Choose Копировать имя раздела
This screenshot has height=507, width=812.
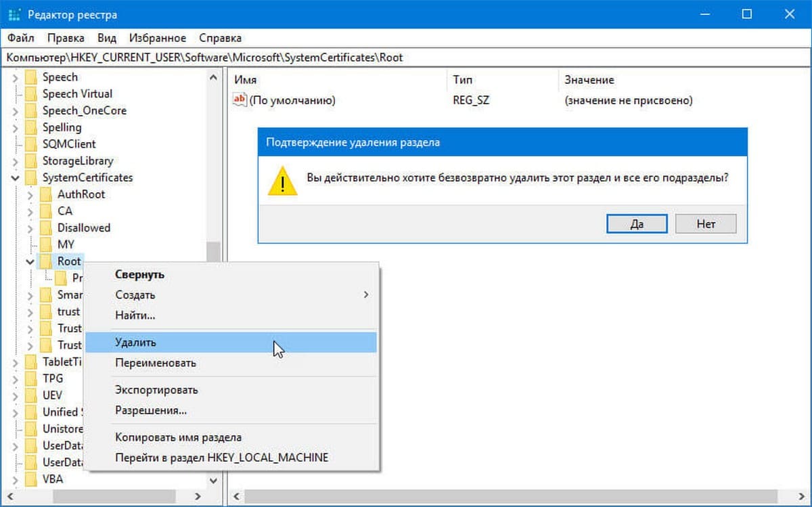(230, 437)
